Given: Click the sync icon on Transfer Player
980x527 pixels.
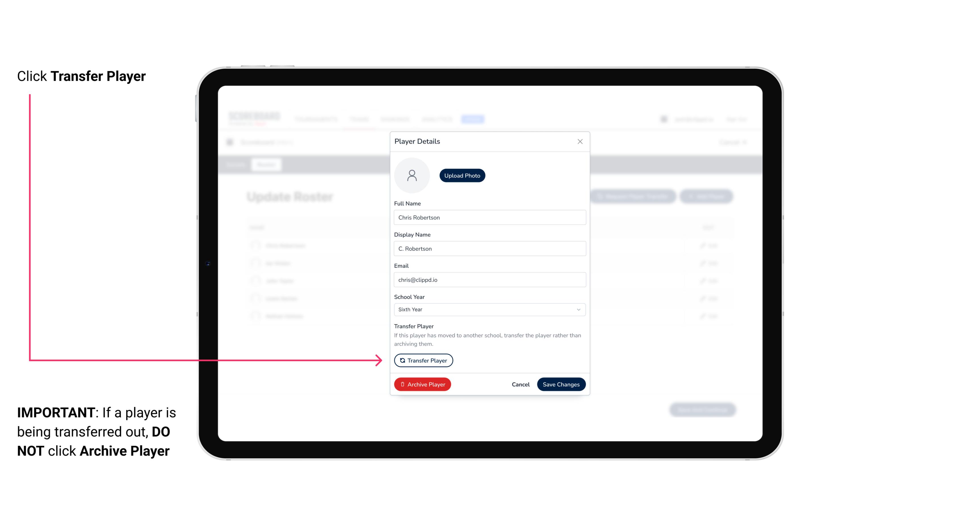Looking at the screenshot, I should 401,360.
